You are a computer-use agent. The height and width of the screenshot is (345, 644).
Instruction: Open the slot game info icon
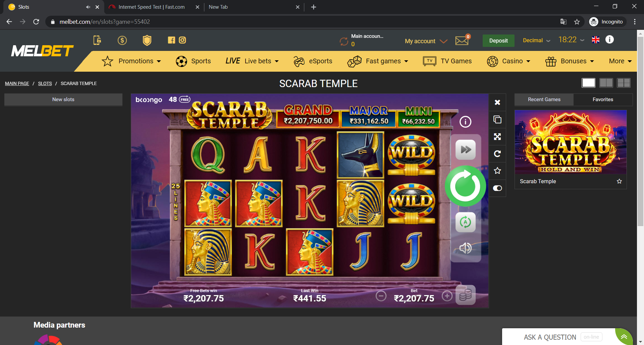465,122
